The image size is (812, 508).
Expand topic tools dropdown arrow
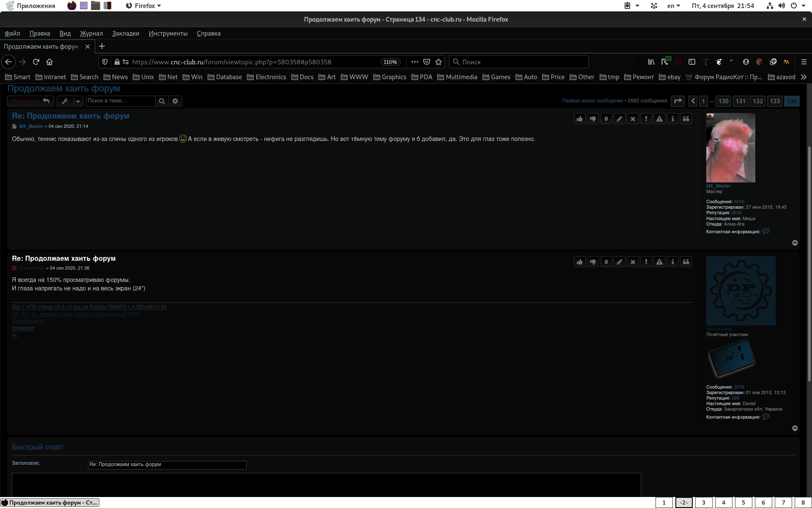tap(78, 101)
